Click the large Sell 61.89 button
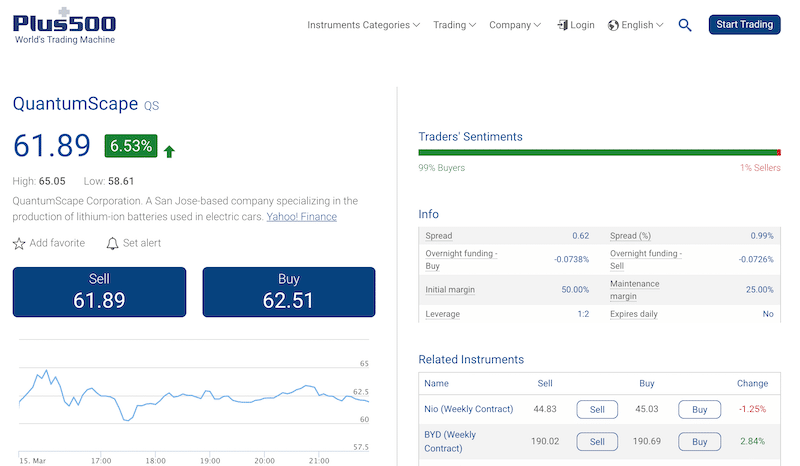This screenshot has width=800, height=466. coord(99,292)
